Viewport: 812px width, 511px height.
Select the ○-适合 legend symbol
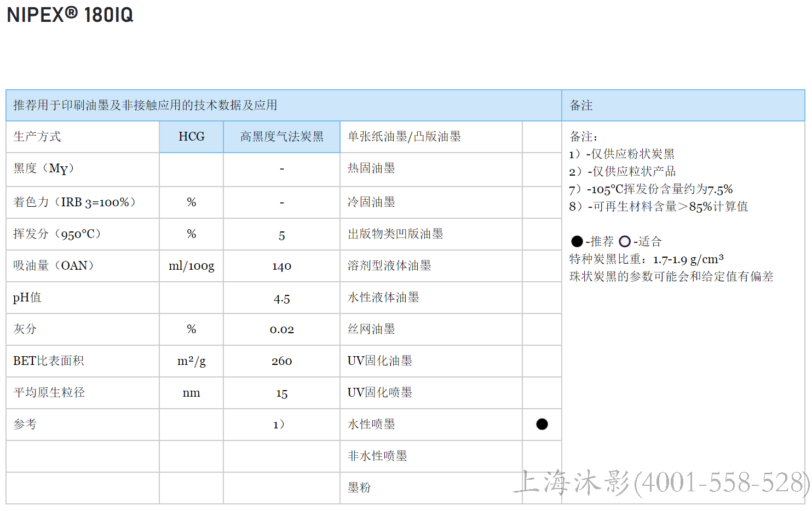tap(625, 241)
